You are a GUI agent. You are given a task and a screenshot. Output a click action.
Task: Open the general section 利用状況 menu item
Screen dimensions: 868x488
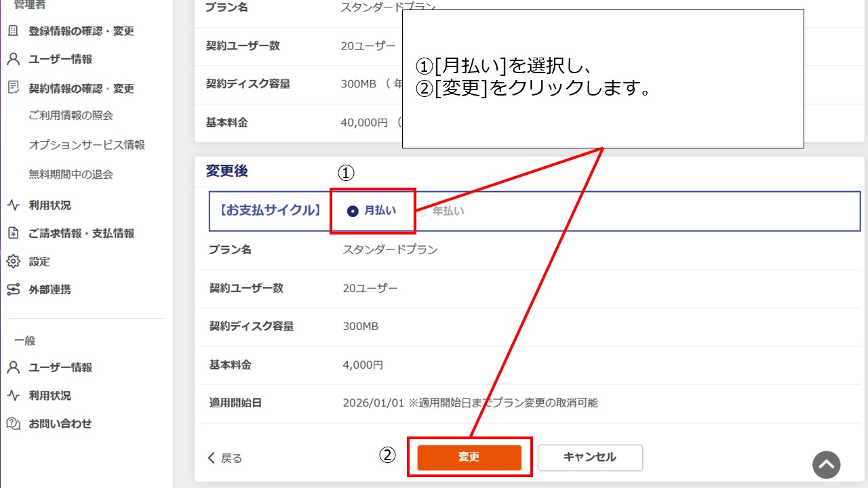(x=50, y=396)
